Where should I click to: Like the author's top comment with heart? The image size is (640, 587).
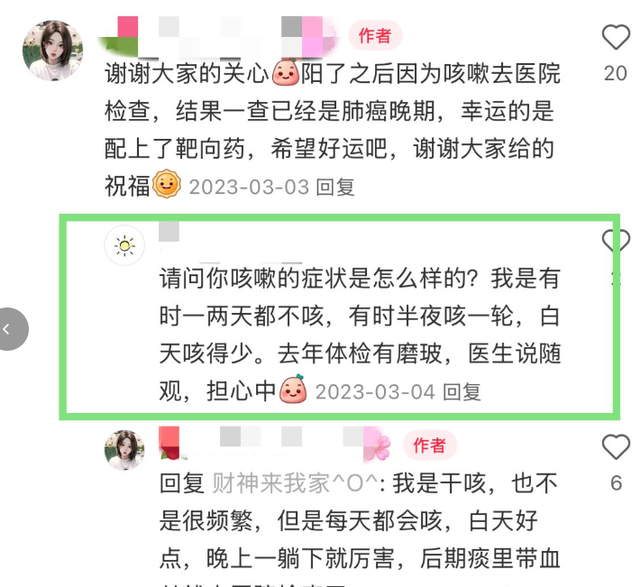point(616,37)
